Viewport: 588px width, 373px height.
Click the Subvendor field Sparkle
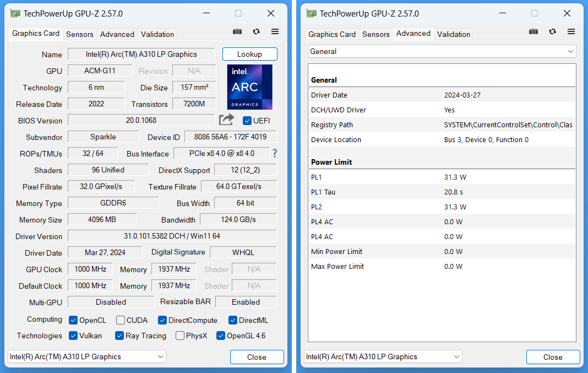tap(103, 137)
